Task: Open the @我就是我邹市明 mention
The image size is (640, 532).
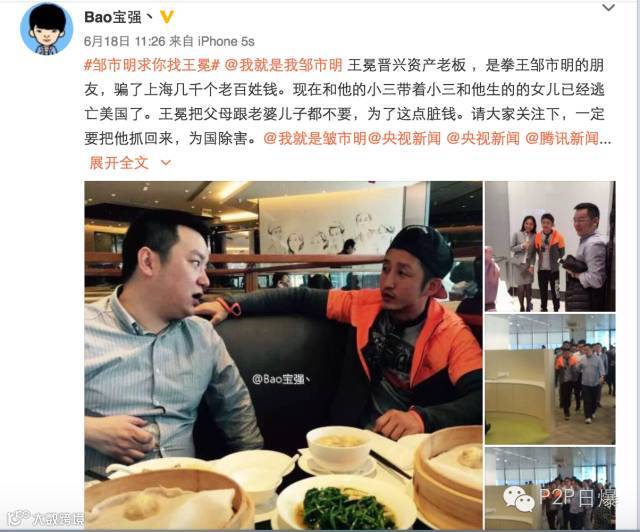Action: [283, 65]
